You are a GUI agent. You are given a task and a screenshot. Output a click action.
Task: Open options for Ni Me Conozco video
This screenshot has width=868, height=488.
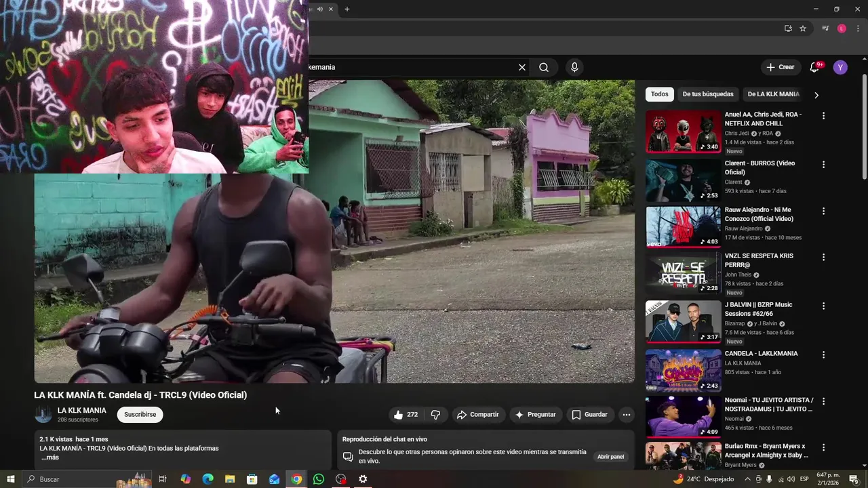(x=824, y=211)
